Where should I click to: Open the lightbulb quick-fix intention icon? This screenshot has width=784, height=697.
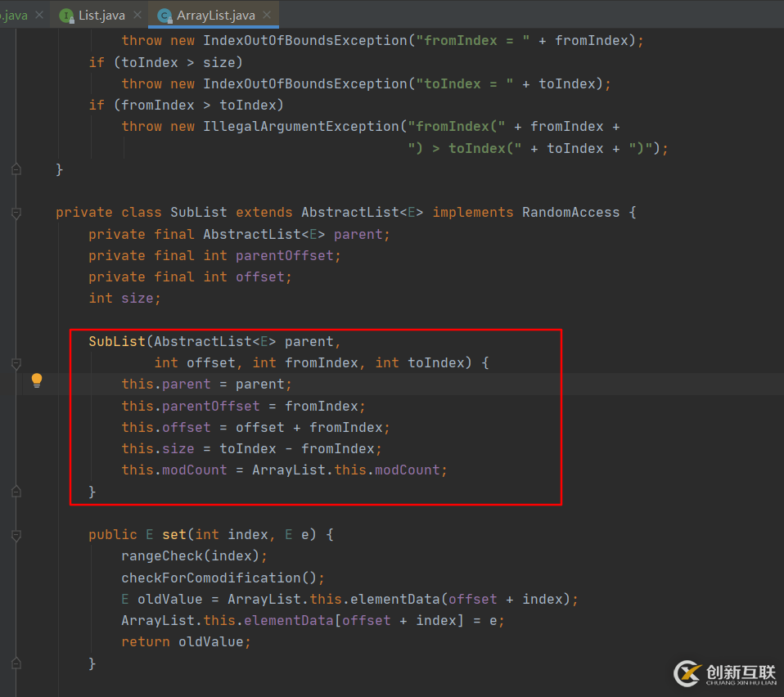tap(37, 380)
